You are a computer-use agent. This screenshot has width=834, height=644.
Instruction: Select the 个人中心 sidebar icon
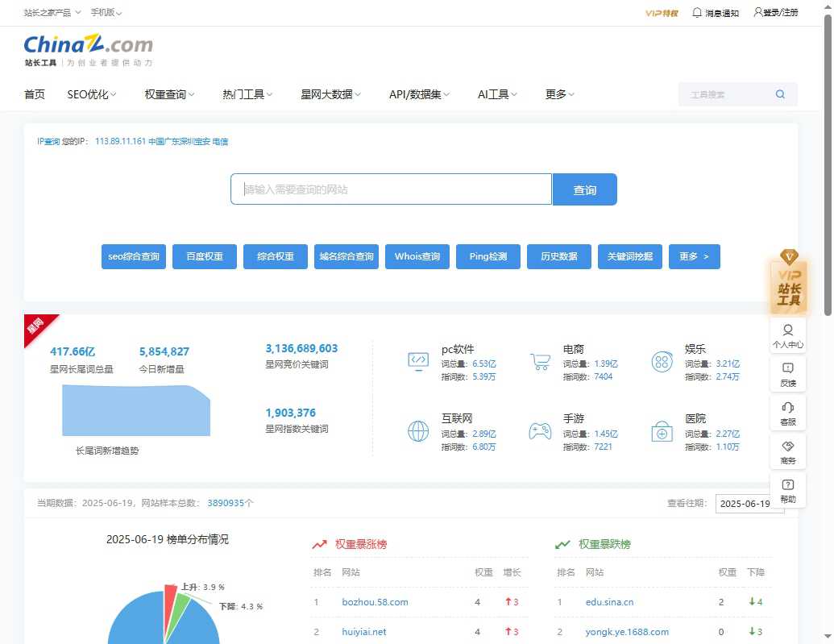coord(788,333)
